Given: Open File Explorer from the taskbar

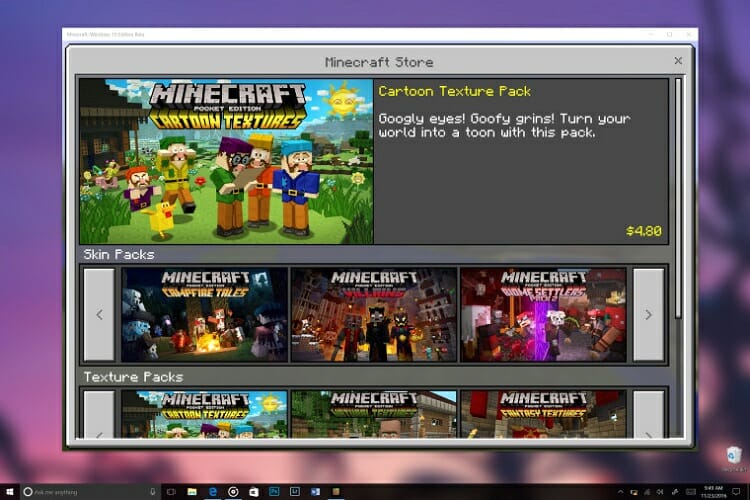Looking at the screenshot, I should 192,491.
